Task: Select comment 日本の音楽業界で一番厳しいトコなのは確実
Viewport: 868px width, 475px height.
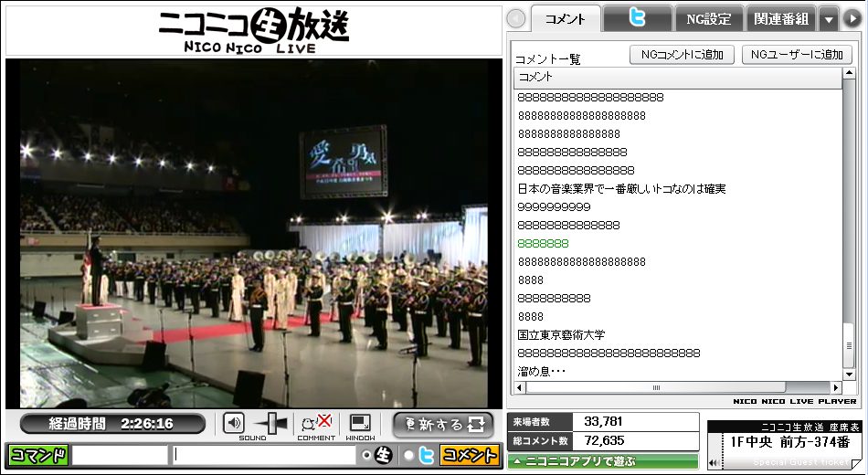Action: click(x=621, y=189)
